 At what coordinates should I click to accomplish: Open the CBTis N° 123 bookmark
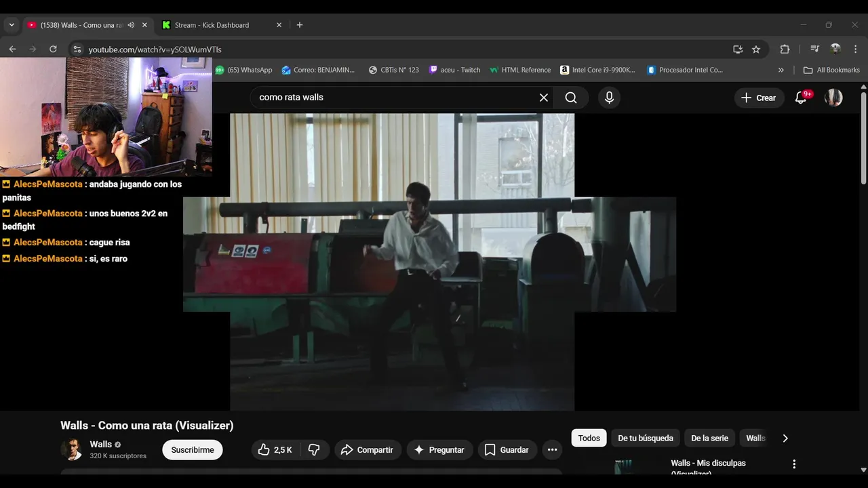tap(393, 70)
